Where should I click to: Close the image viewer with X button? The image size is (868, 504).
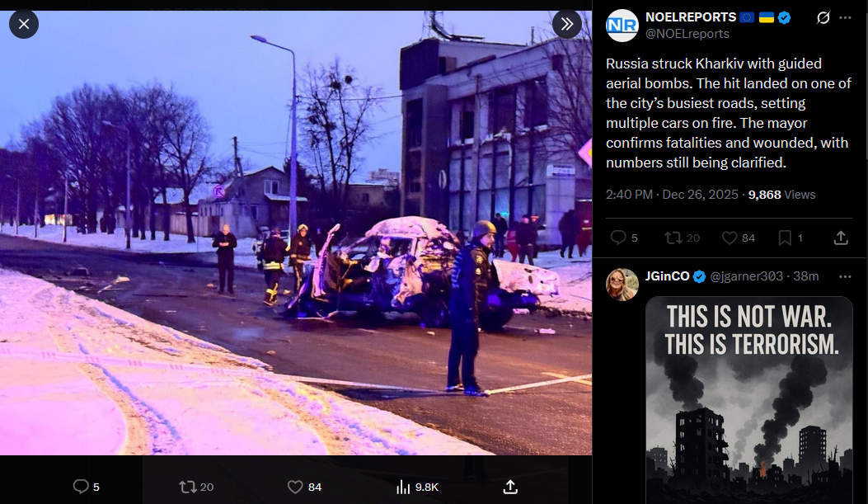(24, 25)
